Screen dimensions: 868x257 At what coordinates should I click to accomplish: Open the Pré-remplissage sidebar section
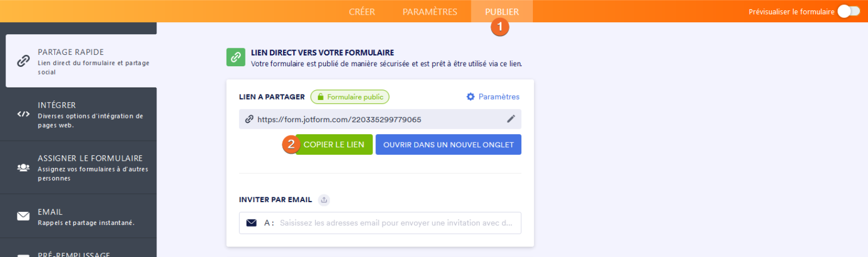tap(74, 254)
